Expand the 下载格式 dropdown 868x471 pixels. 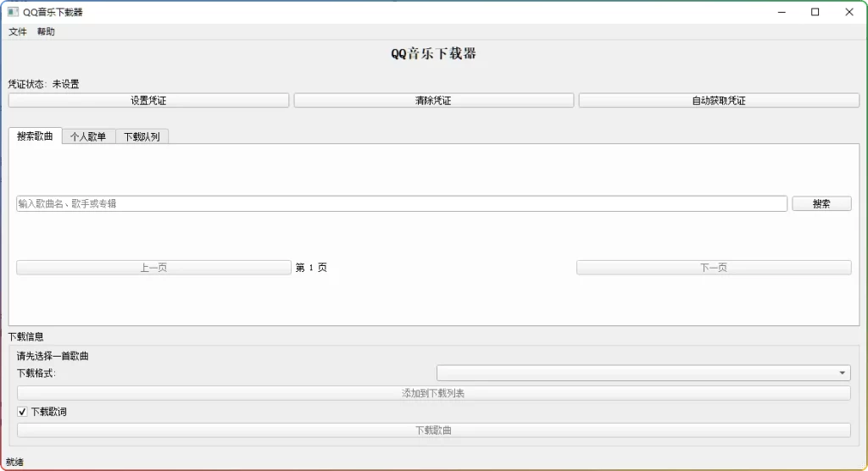(643, 373)
